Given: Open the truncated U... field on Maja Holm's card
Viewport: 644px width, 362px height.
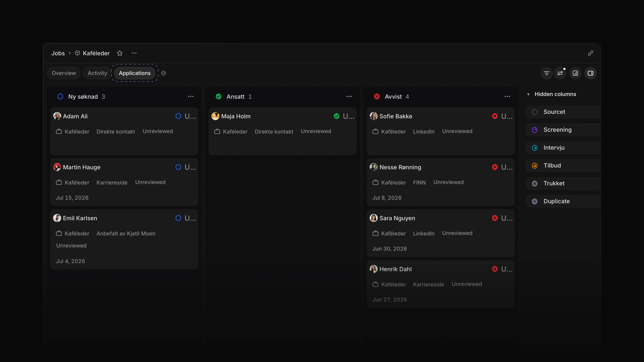Looking at the screenshot, I should pos(348,116).
